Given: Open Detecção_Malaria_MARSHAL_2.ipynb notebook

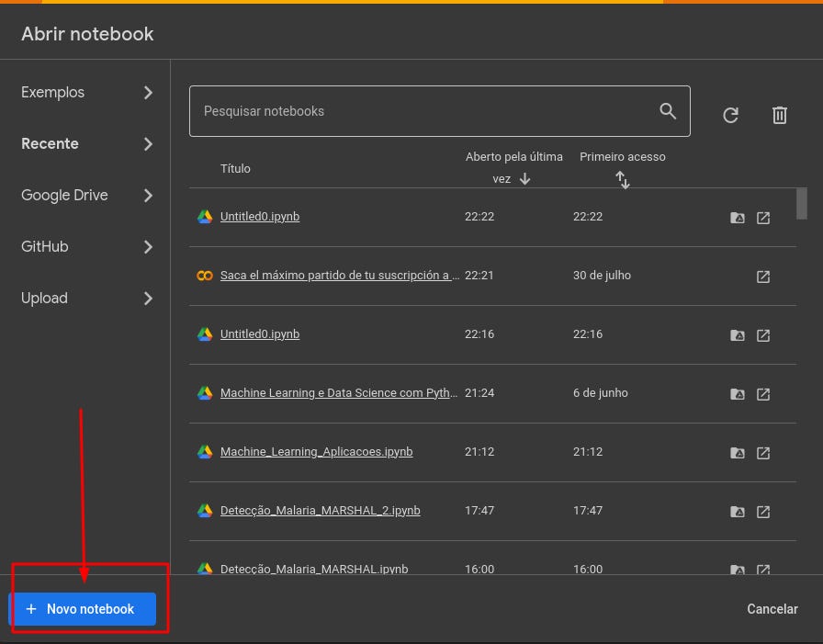Looking at the screenshot, I should pos(321,510).
